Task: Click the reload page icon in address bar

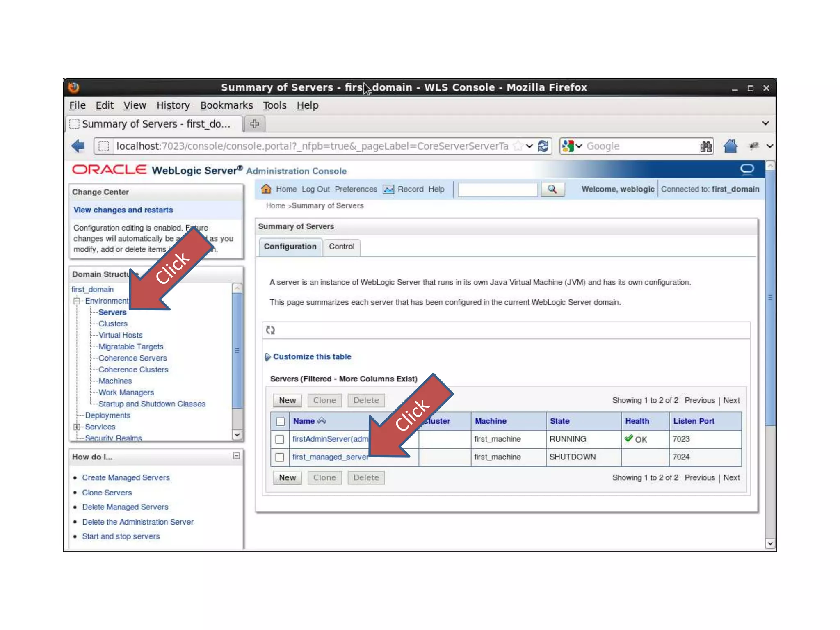Action: pyautogui.click(x=543, y=146)
